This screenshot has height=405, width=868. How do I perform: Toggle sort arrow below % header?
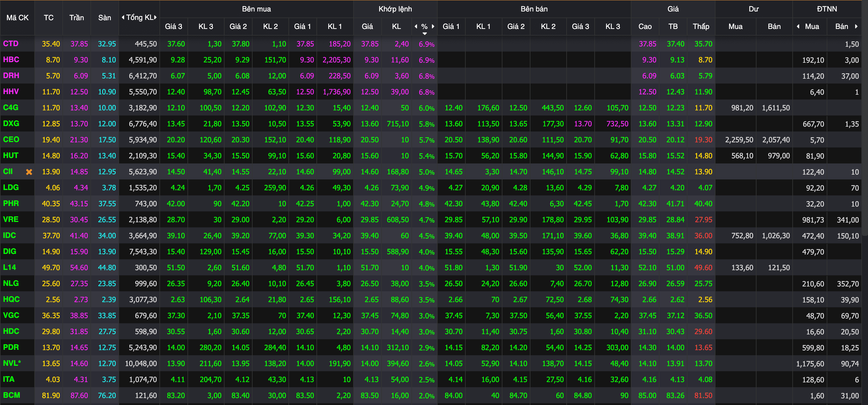coord(425,33)
